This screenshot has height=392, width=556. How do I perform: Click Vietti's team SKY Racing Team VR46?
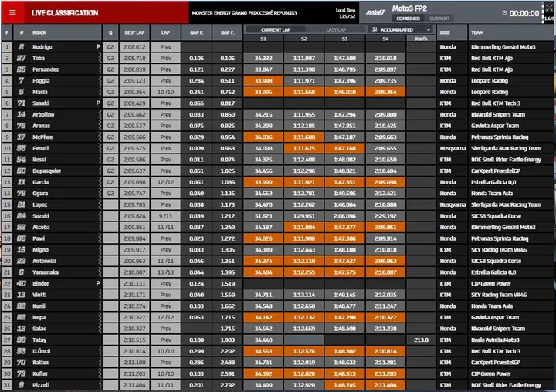pos(499,295)
